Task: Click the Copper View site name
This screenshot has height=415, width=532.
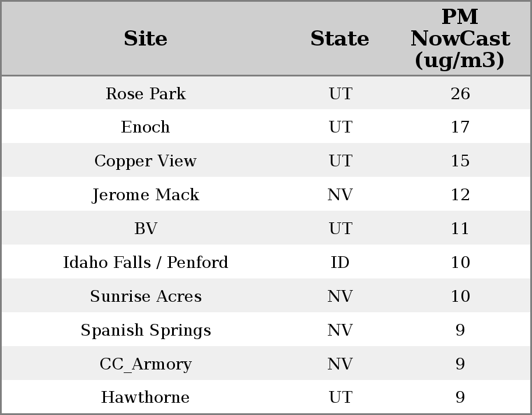Action: click(x=146, y=161)
